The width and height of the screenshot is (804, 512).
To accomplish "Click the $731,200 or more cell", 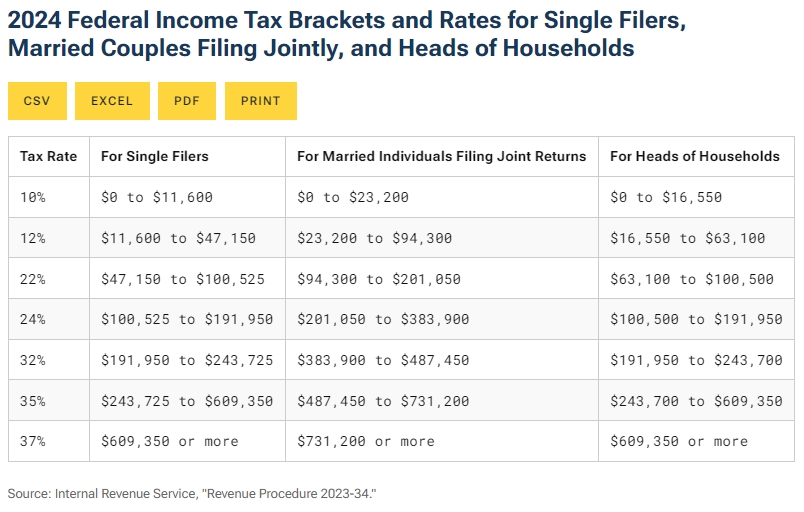I will click(366, 441).
